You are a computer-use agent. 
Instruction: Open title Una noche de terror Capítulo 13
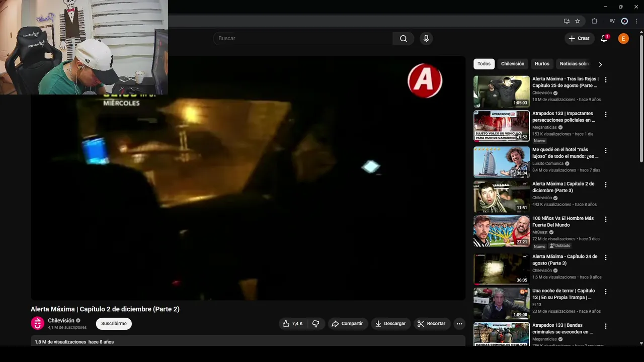[563, 294]
